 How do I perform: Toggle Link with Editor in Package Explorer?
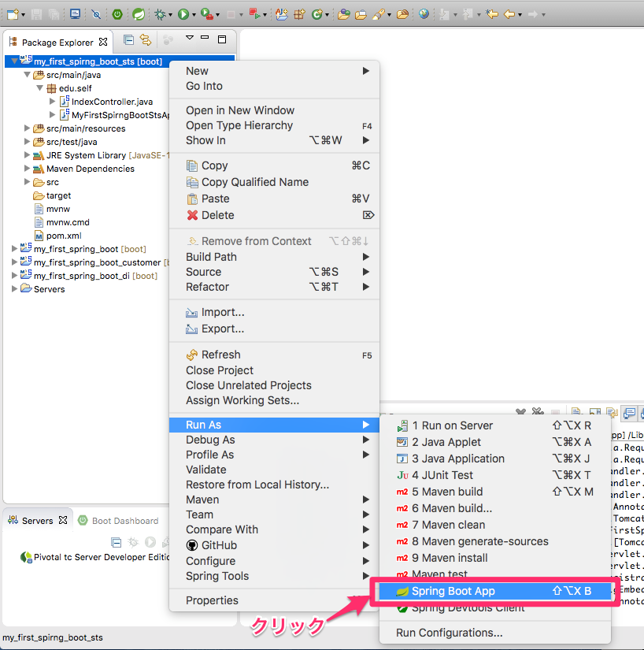tap(146, 40)
